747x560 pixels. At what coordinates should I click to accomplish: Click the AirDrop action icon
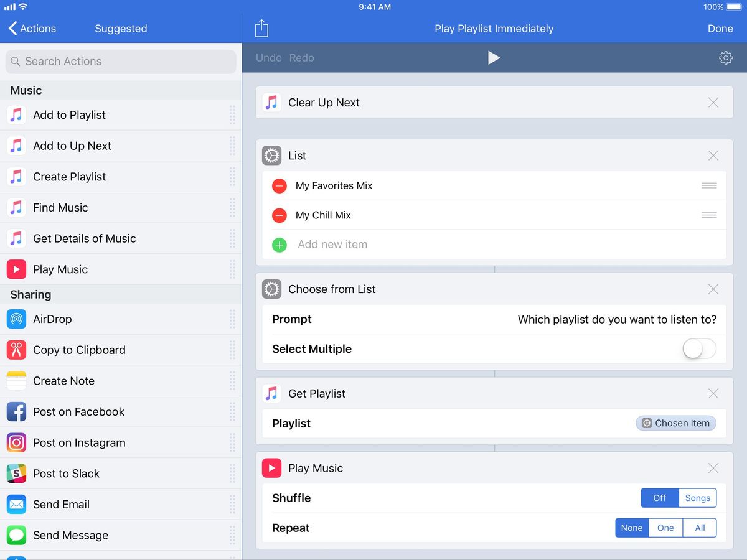pos(16,319)
